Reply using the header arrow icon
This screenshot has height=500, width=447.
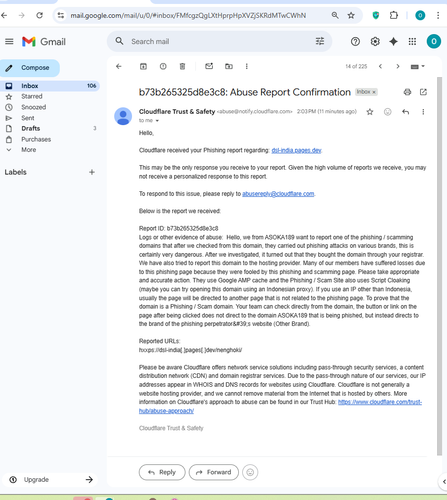tap(405, 112)
